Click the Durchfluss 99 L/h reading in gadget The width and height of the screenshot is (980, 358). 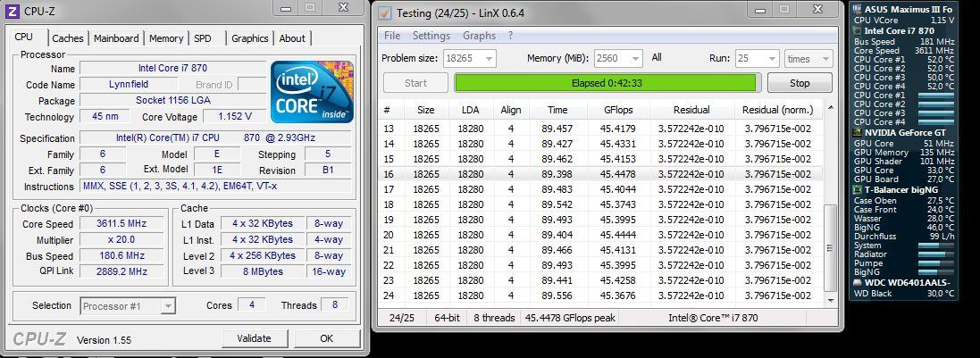904,237
